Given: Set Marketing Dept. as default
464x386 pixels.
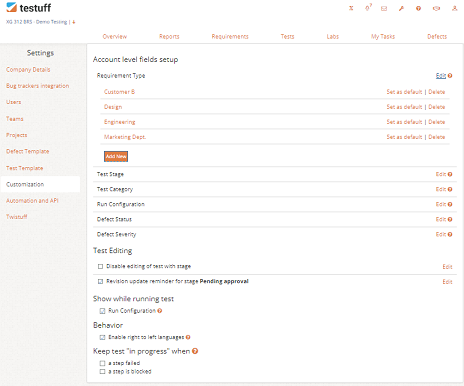Looking at the screenshot, I should pyautogui.click(x=404, y=137).
